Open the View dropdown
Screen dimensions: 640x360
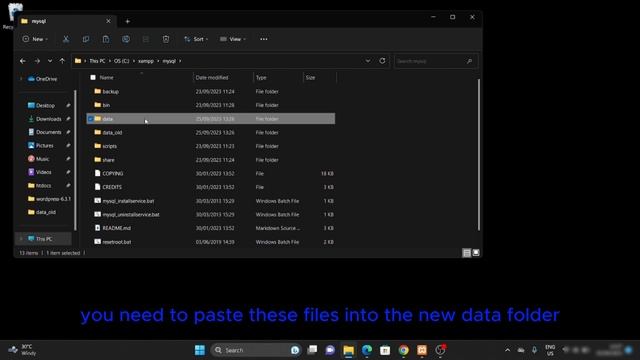[x=233, y=39]
